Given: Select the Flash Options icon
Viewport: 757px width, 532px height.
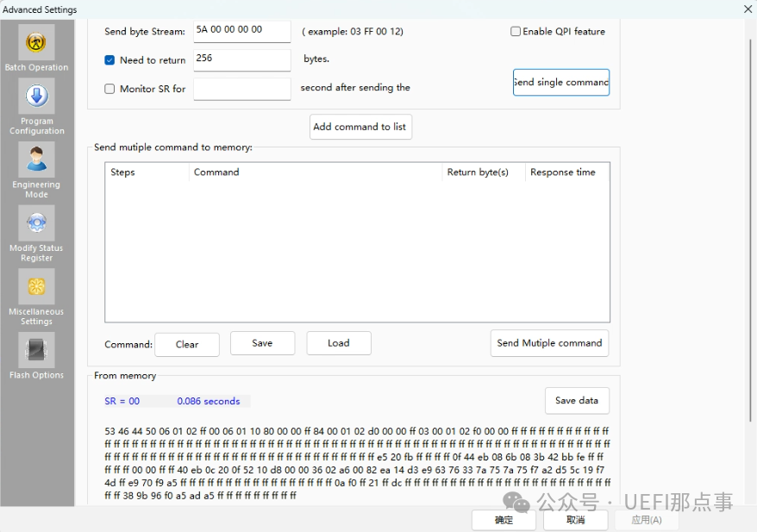Looking at the screenshot, I should [36, 350].
